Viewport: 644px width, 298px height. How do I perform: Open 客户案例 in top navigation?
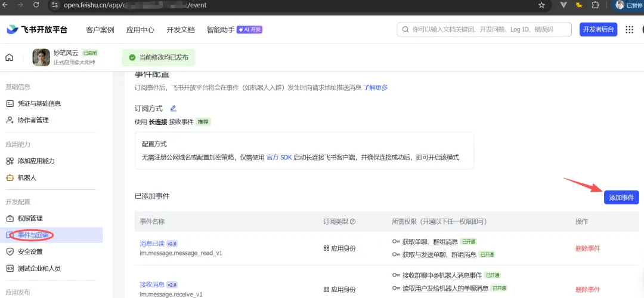click(100, 30)
